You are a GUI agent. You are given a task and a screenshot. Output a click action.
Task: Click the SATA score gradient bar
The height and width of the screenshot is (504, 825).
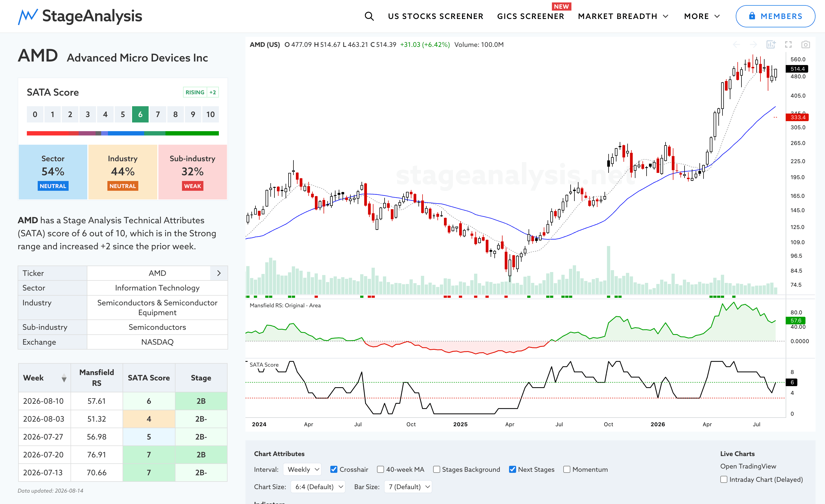[x=123, y=133]
